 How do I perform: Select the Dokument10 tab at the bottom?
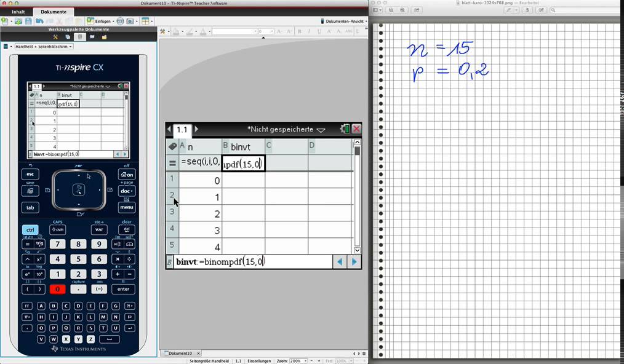coord(180,354)
